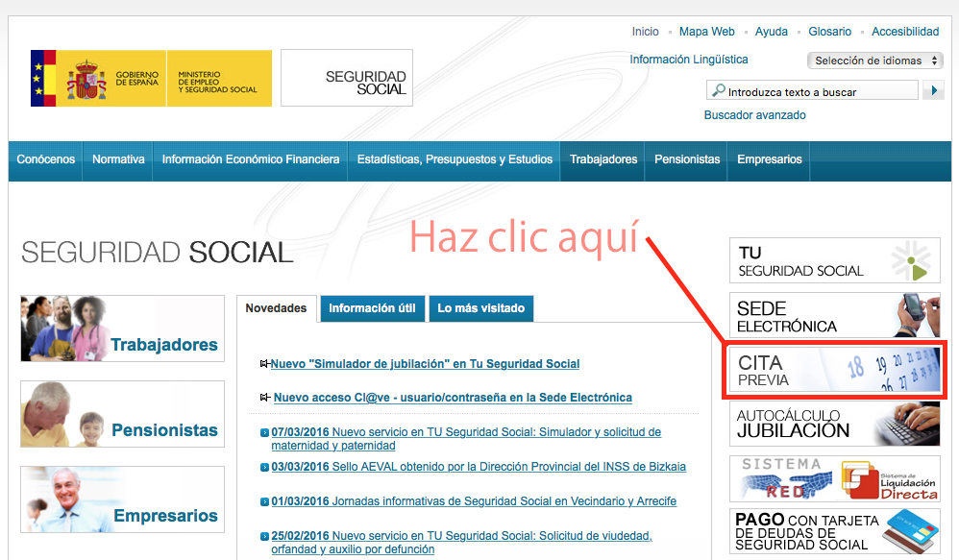The image size is (959, 560).
Task: Open the Pensionistas picture card
Action: tap(122, 414)
